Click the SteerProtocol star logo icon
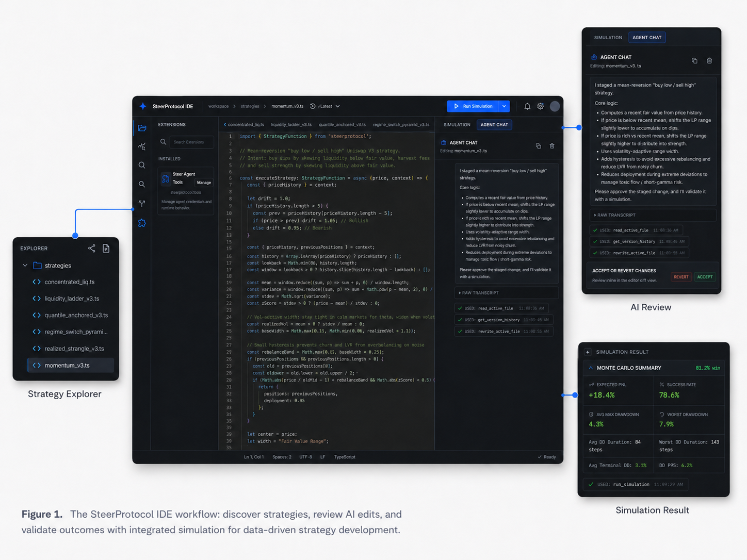 143,106
